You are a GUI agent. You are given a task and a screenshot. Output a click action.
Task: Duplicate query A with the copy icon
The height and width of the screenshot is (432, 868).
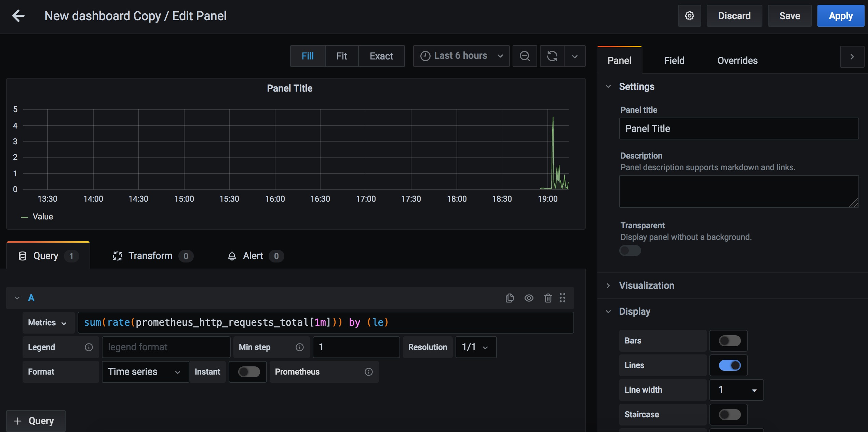pos(510,298)
